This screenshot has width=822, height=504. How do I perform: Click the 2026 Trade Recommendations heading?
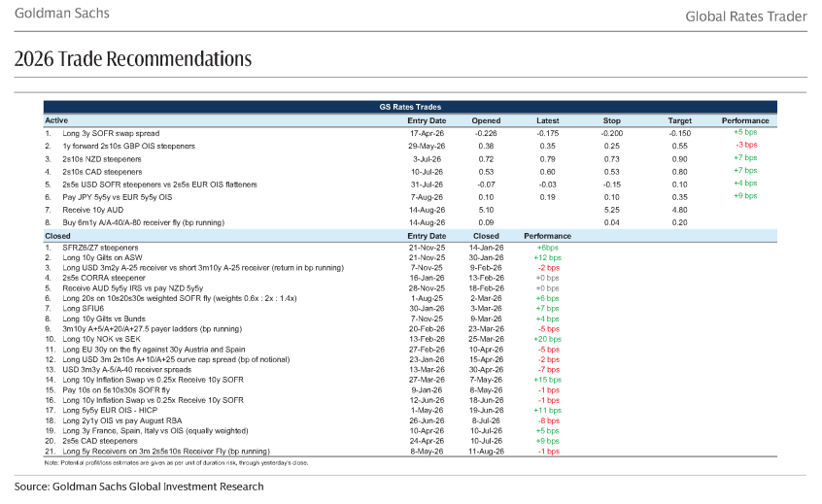(133, 58)
